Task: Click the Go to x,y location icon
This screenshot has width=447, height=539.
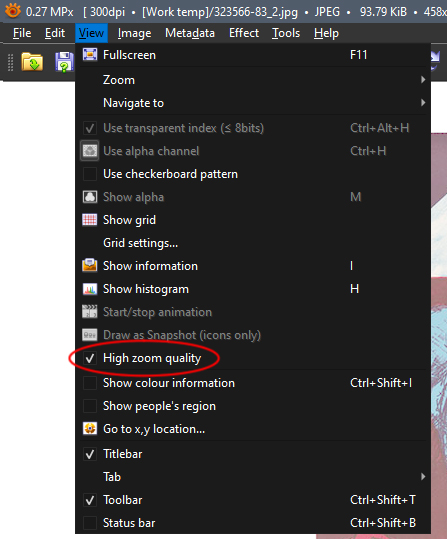Action: point(90,429)
